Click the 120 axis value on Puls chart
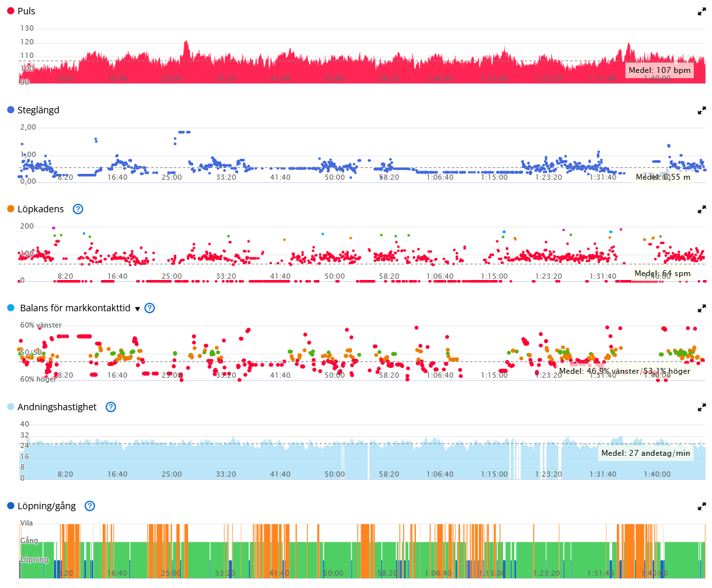This screenshot has width=712, height=588. pyautogui.click(x=27, y=42)
